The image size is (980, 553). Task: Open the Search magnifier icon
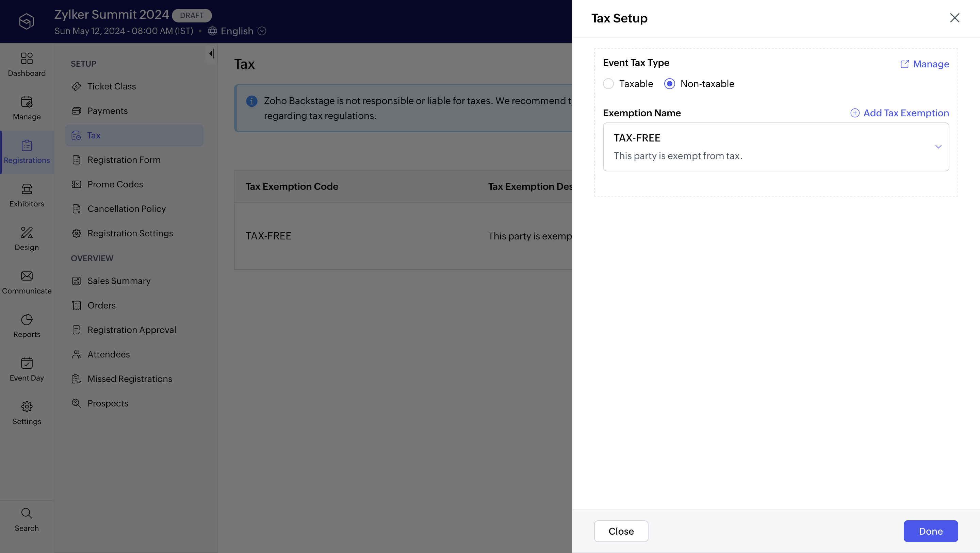tap(27, 514)
